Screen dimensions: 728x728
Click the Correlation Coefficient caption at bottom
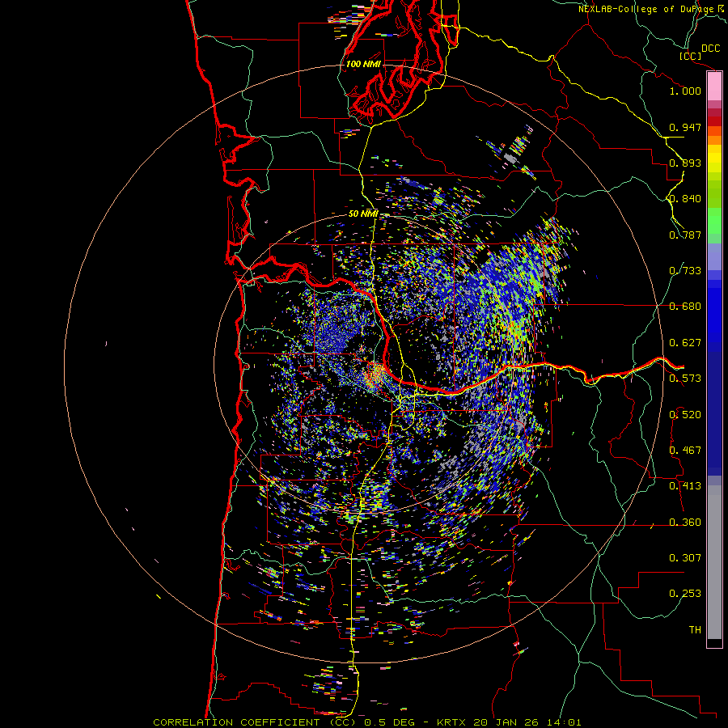click(367, 722)
